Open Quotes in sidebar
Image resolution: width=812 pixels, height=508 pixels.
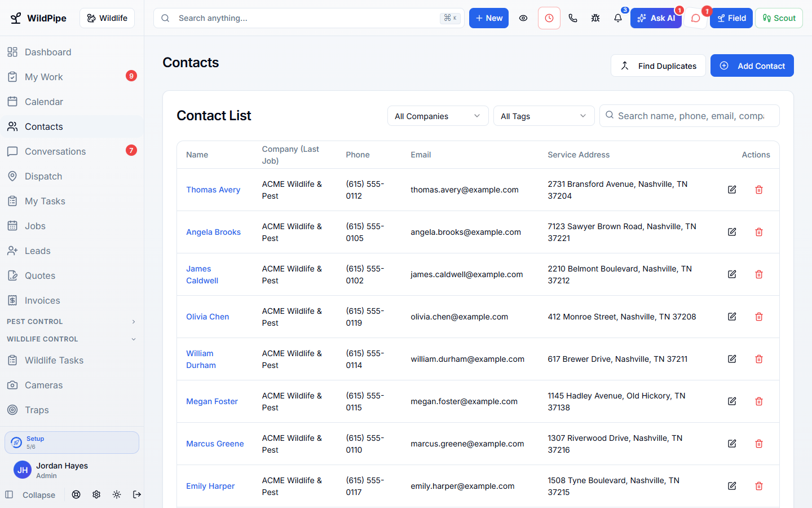click(x=72, y=275)
